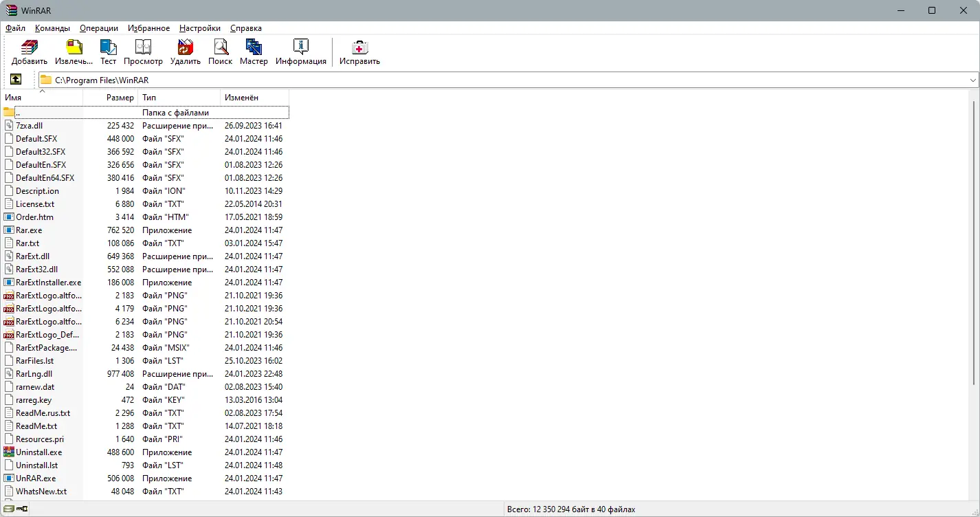980x517 pixels.
Task: Launch the Мастер wizard icon
Action: 254,47
